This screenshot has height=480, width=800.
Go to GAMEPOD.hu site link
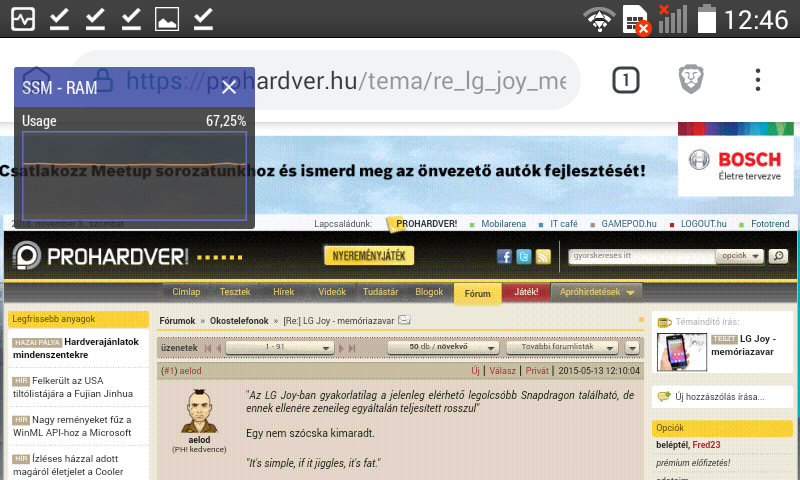pyautogui.click(x=629, y=223)
